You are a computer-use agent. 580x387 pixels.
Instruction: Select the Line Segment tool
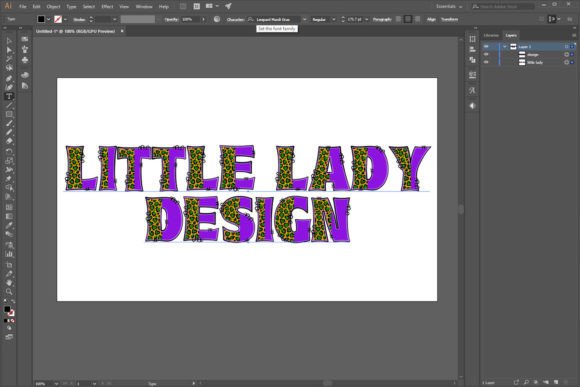coord(9,105)
